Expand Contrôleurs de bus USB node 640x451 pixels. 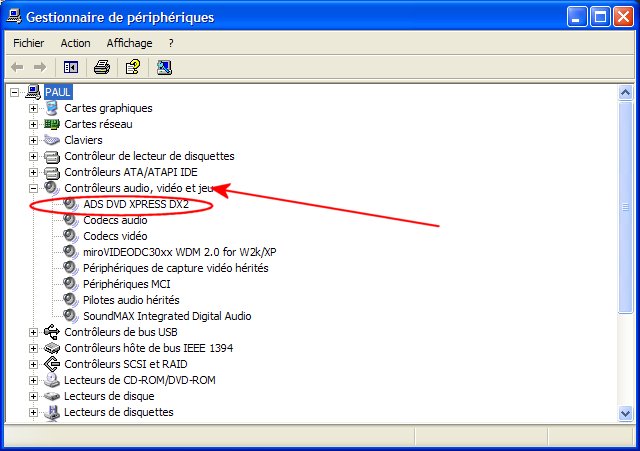33,332
